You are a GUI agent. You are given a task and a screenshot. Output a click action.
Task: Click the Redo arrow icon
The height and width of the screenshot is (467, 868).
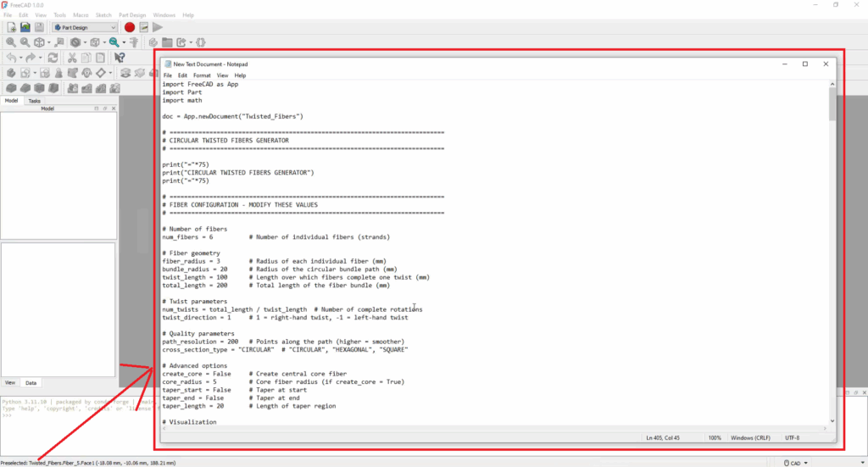(31, 58)
